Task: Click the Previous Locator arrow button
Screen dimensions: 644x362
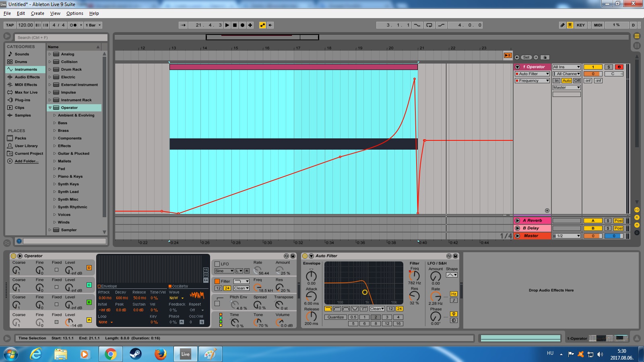Action: coord(517,58)
